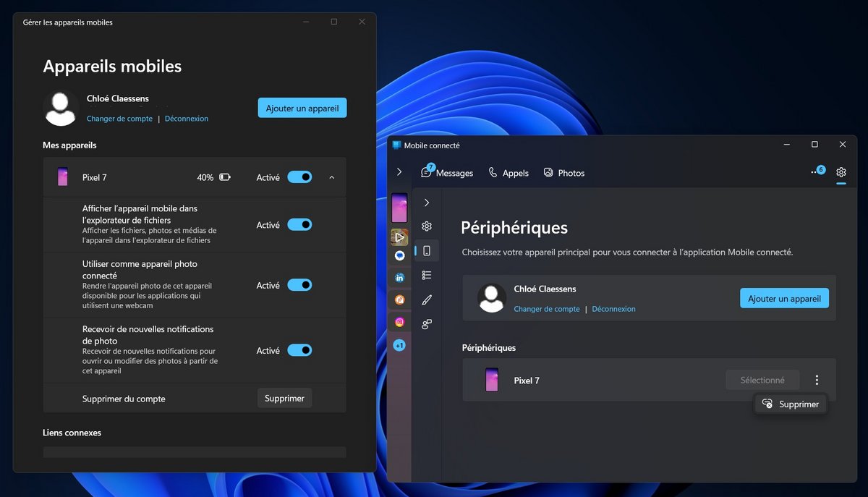This screenshot has height=497, width=868.
Task: Click the Pixel 7 label under Mes appareils
Action: coord(95,177)
